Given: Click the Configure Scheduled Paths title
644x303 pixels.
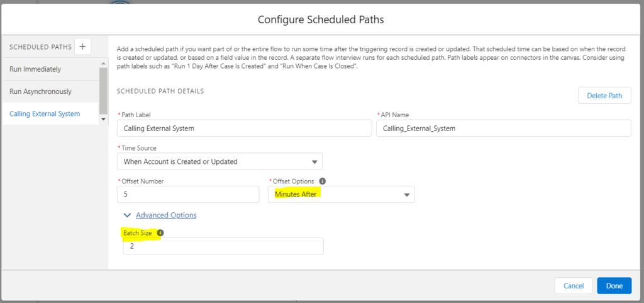Looking at the screenshot, I should (x=321, y=20).
